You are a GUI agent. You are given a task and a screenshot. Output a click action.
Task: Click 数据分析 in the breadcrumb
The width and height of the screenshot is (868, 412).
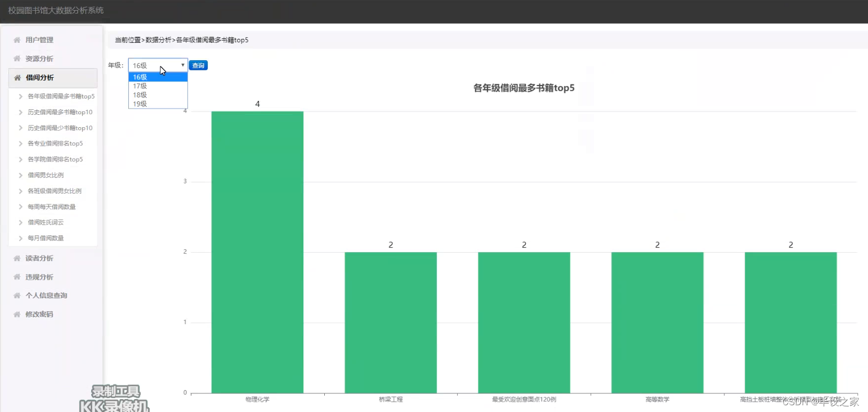tap(158, 40)
